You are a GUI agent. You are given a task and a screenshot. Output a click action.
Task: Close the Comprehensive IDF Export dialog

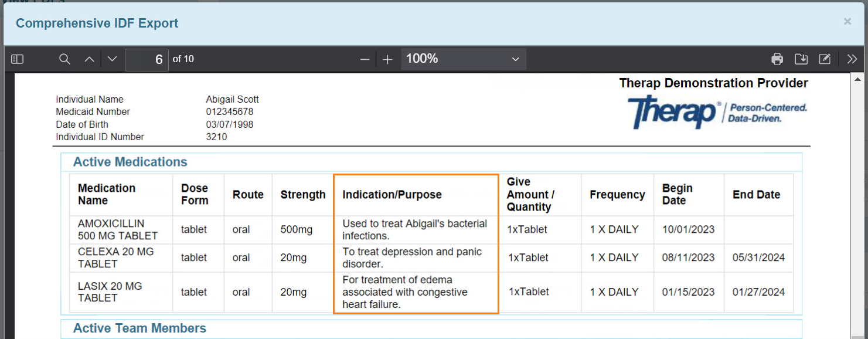tap(847, 22)
